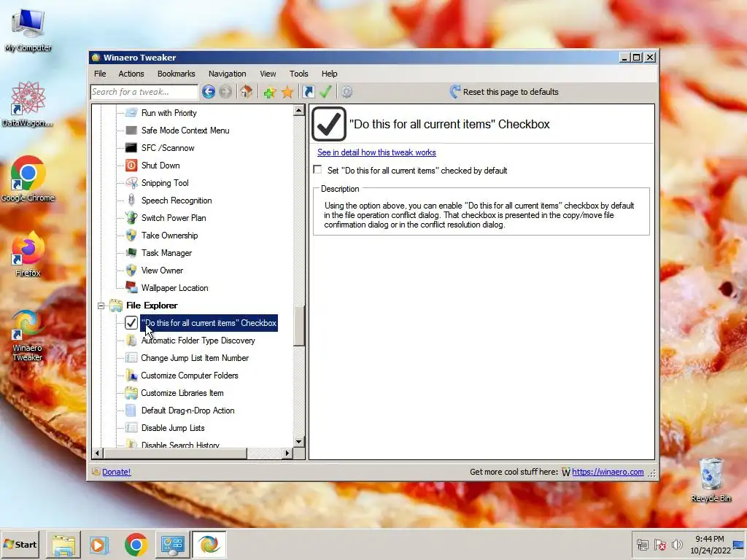The image size is (747, 560).
Task: Click the green checkmark apply icon
Action: tap(326, 91)
